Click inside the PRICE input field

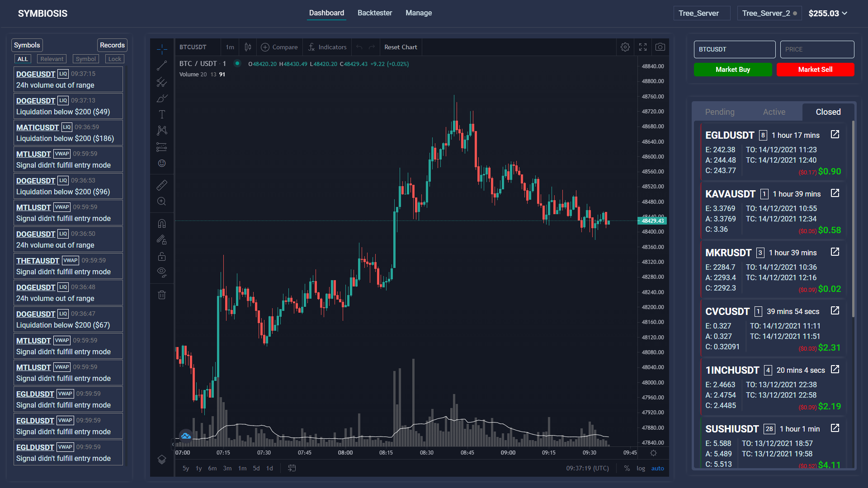[816, 49]
